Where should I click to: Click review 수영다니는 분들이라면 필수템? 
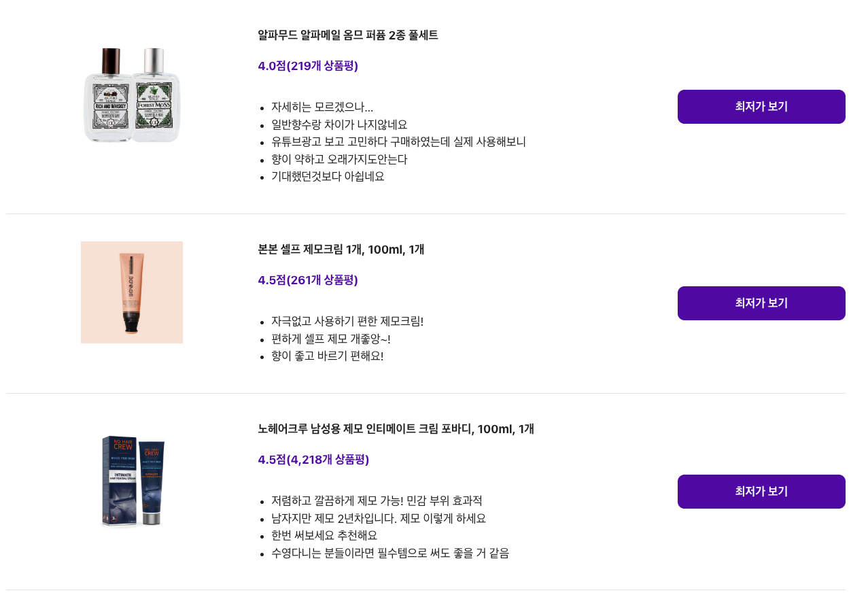(x=389, y=552)
